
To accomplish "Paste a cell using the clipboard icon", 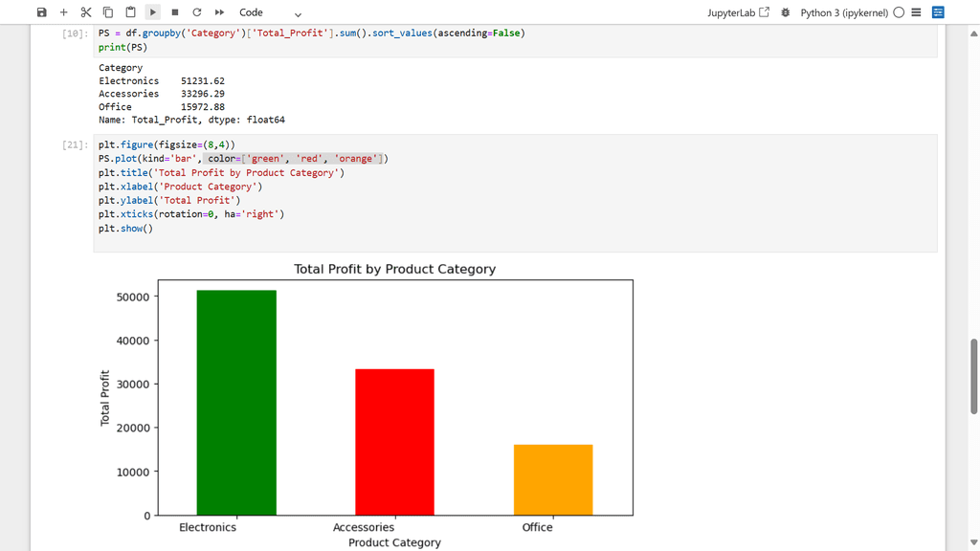I will click(130, 12).
